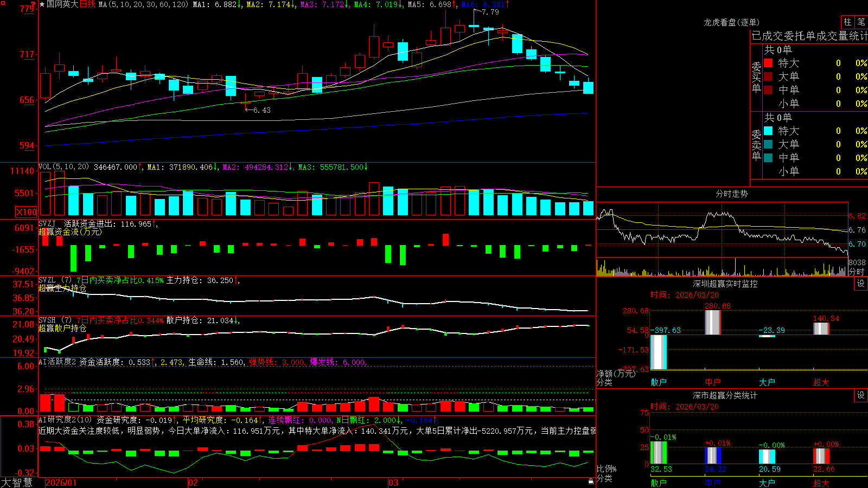
Task: Click the 散户持仓: 21.034 value
Action: tap(200, 320)
